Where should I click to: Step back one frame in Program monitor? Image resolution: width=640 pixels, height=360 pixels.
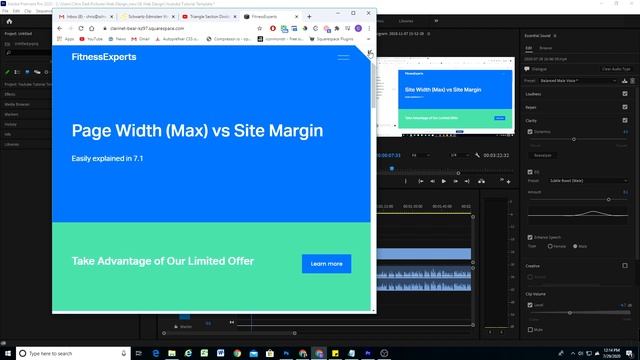(x=432, y=181)
